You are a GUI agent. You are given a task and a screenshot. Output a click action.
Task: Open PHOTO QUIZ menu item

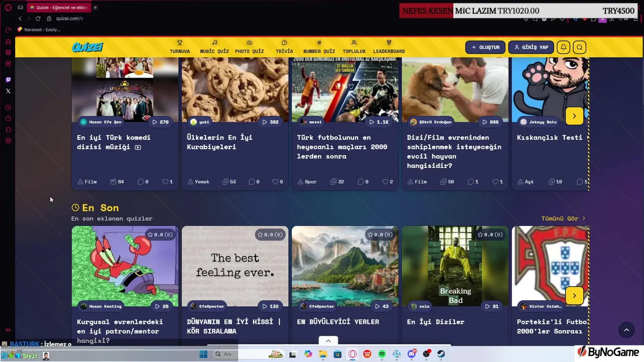[249, 47]
